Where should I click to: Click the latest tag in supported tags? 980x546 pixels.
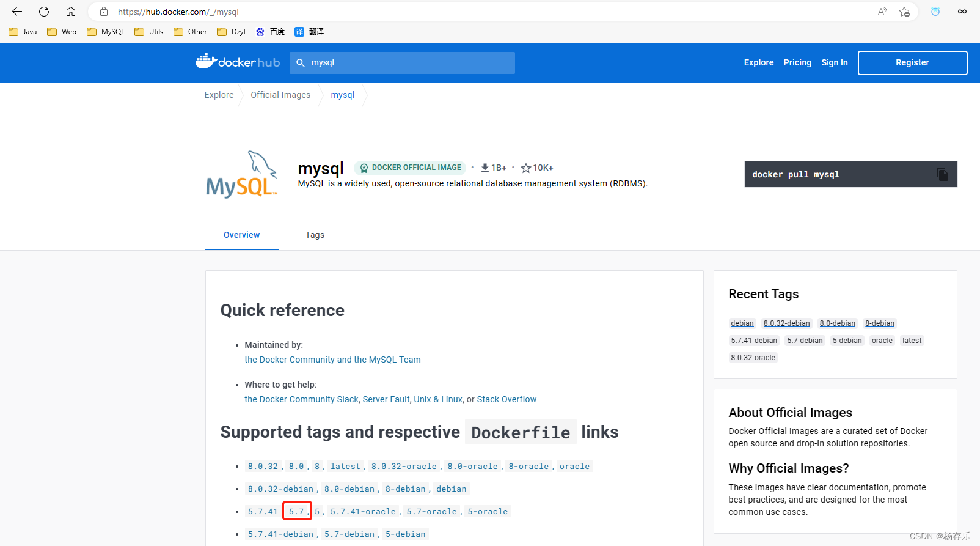tap(345, 466)
